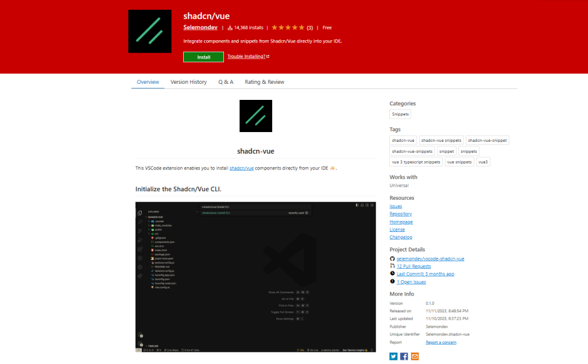Click the snippets tag

tap(469, 151)
